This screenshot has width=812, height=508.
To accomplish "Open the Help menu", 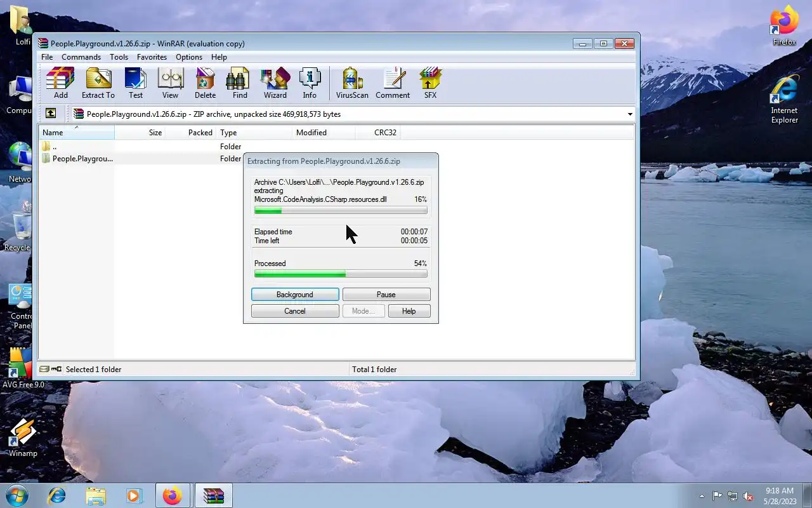I will click(219, 57).
